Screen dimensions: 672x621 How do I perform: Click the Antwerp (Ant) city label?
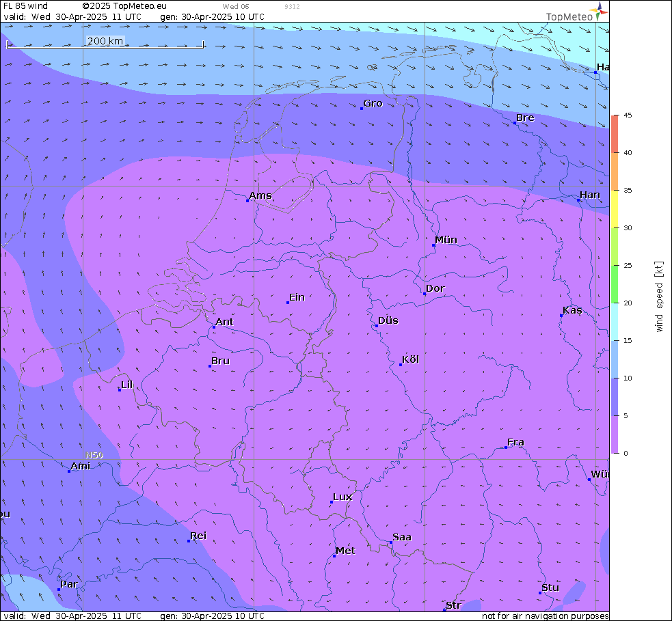pos(224,322)
